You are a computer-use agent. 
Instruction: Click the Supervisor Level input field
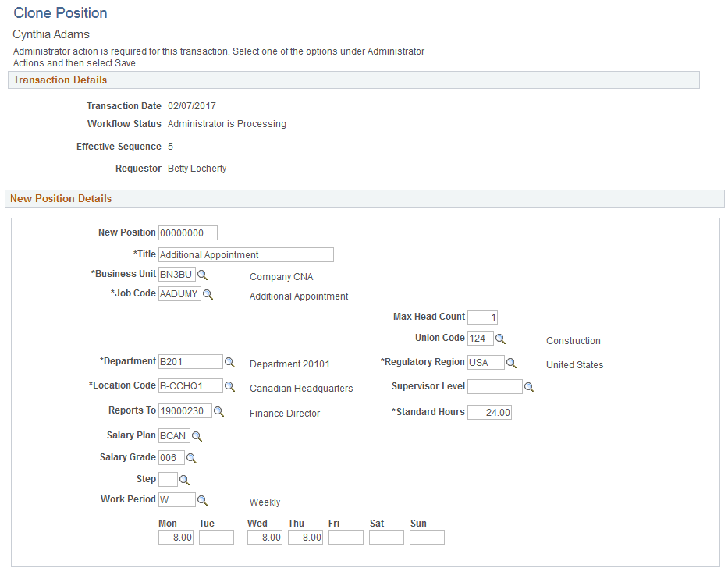point(495,386)
